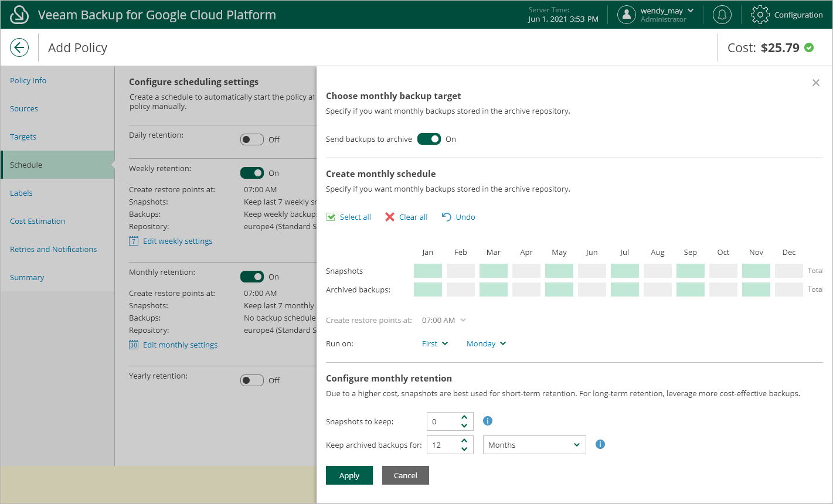Click the monthly calendar icon
The image size is (833, 504).
(134, 345)
